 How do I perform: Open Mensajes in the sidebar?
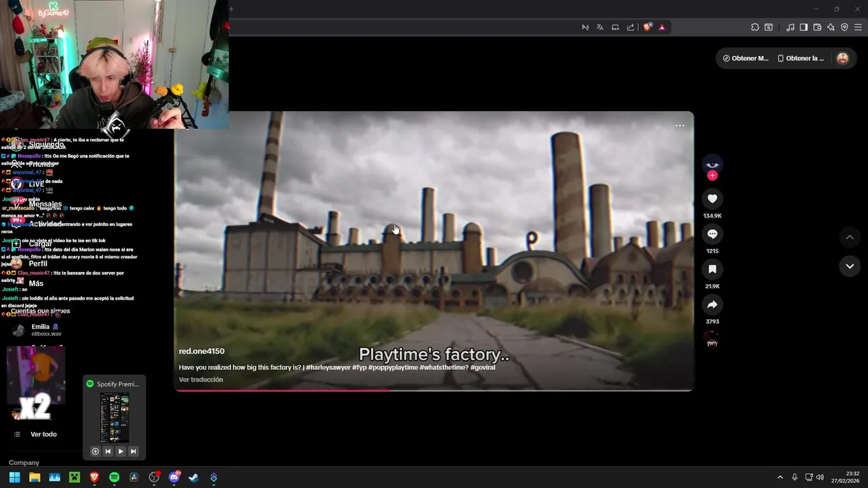(x=45, y=204)
